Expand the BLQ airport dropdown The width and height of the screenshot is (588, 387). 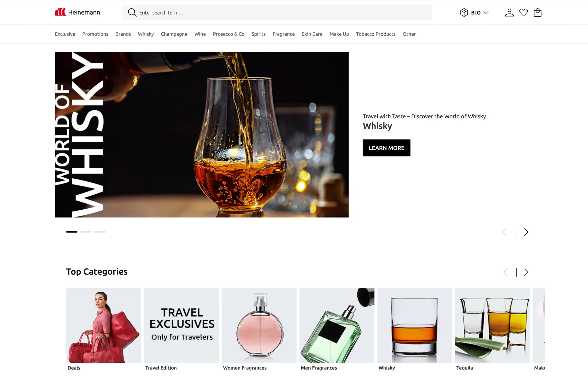pos(480,13)
